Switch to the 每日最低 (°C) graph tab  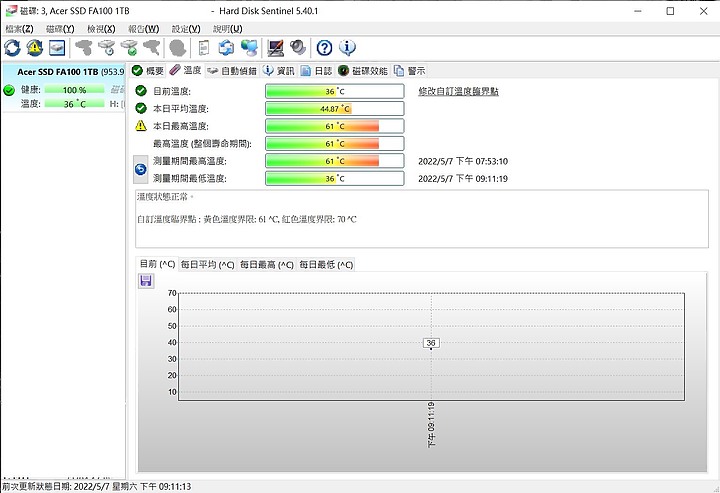click(326, 265)
